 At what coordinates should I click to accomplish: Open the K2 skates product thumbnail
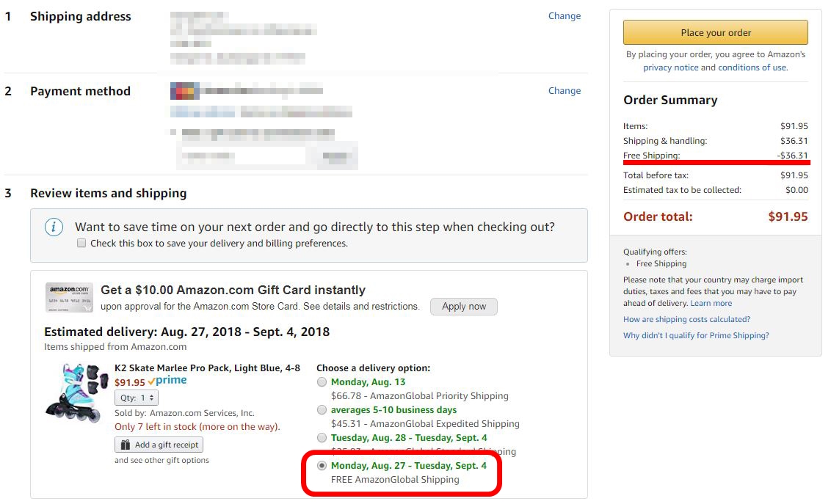click(76, 392)
